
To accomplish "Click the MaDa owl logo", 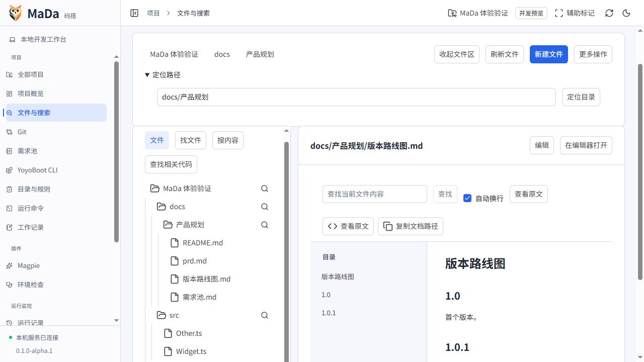I will click(16, 13).
